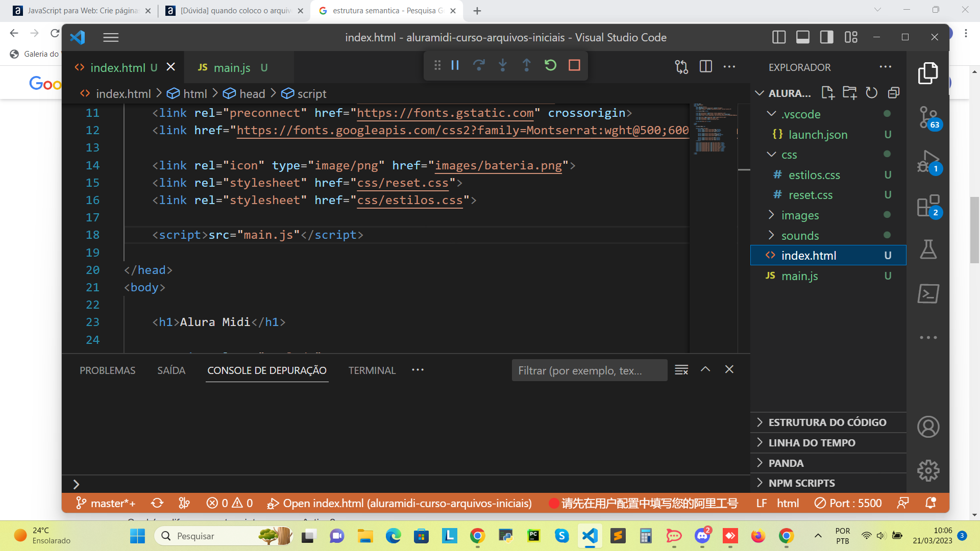The width and height of the screenshot is (980, 551).
Task: Expand the images folder
Action: tap(771, 215)
